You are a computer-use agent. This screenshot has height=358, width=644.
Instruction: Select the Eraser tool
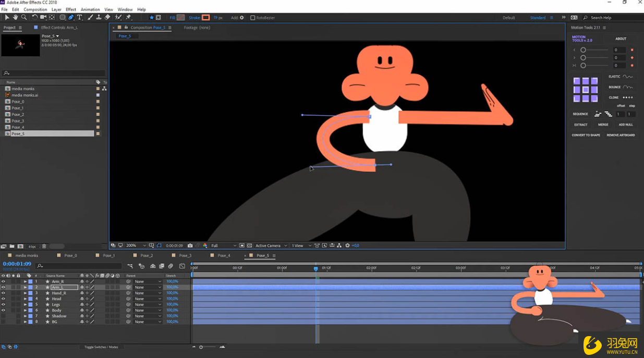(107, 18)
